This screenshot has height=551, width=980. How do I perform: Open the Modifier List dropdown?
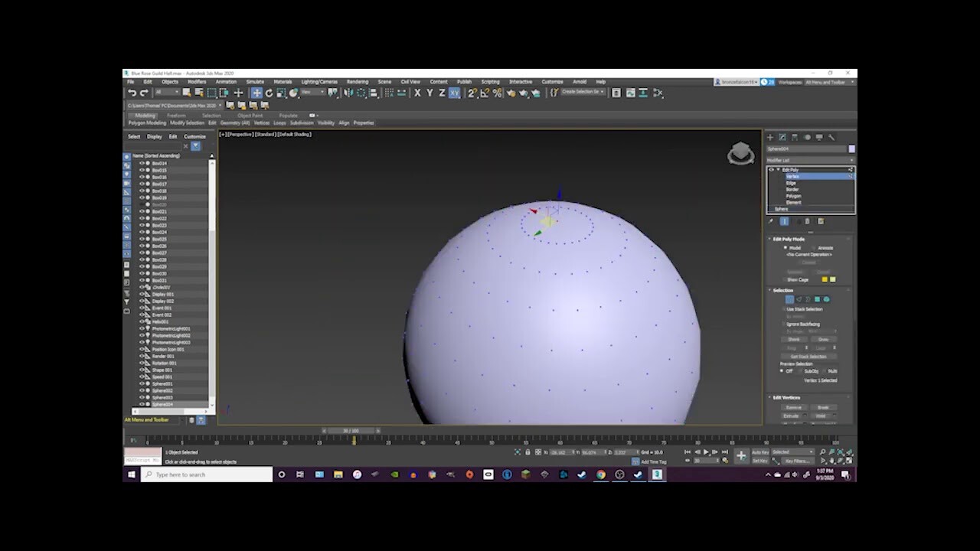click(x=809, y=159)
